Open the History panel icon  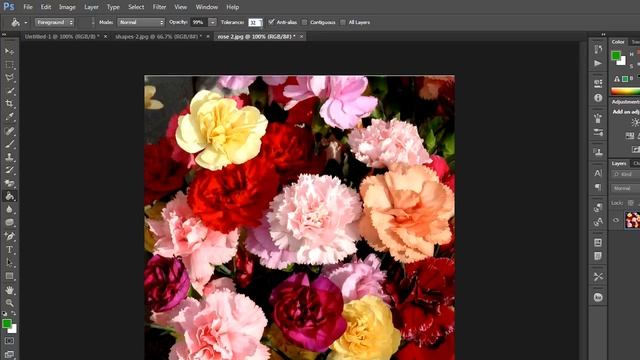(x=598, y=49)
